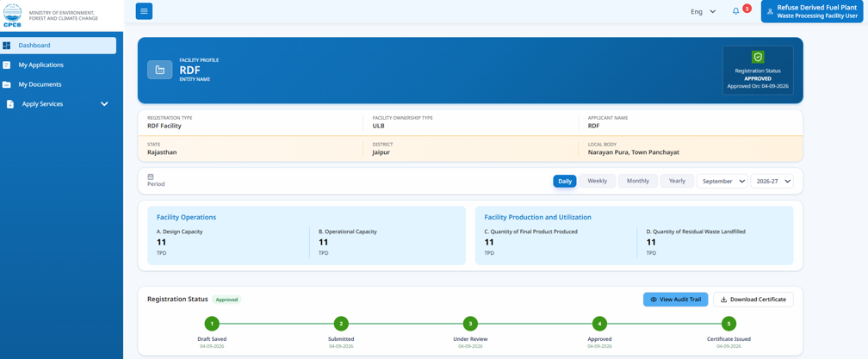Click the CPCB logo

point(12,15)
